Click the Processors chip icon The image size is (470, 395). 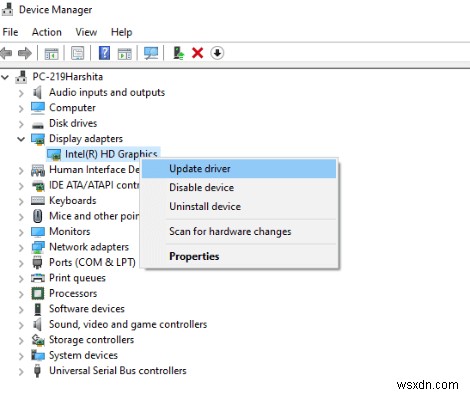click(38, 294)
